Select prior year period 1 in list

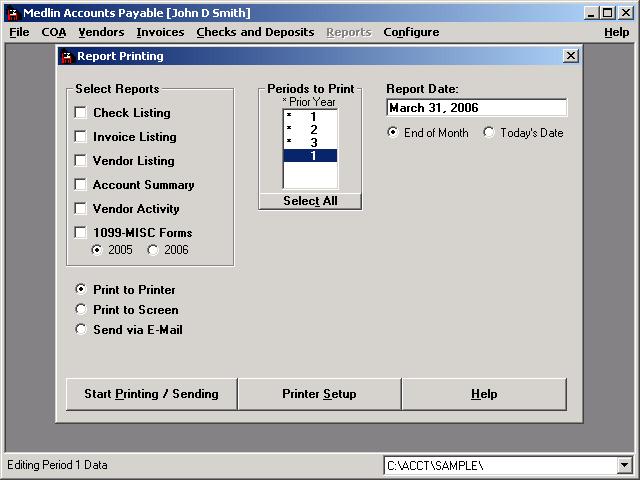point(310,117)
